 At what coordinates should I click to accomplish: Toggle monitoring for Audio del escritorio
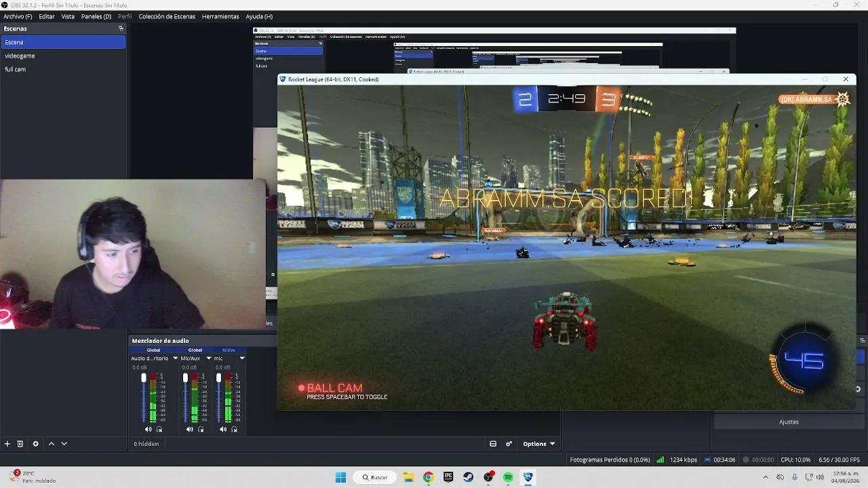(x=159, y=430)
